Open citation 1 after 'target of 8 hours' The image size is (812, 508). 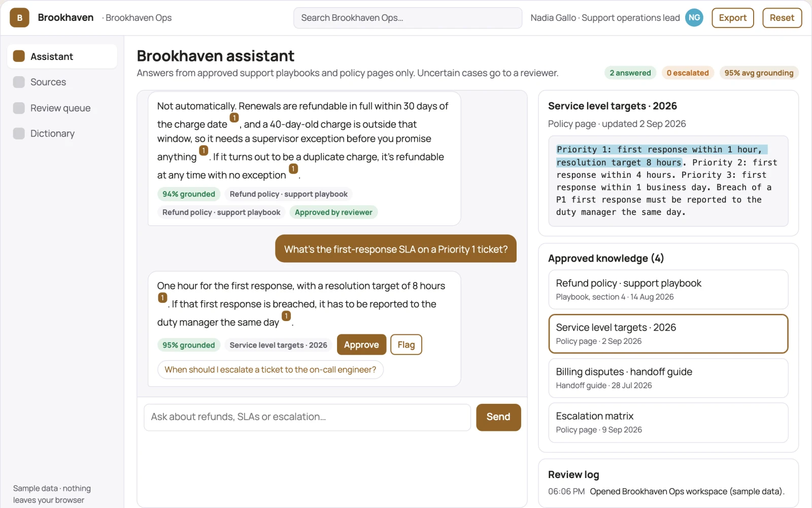[x=162, y=298]
